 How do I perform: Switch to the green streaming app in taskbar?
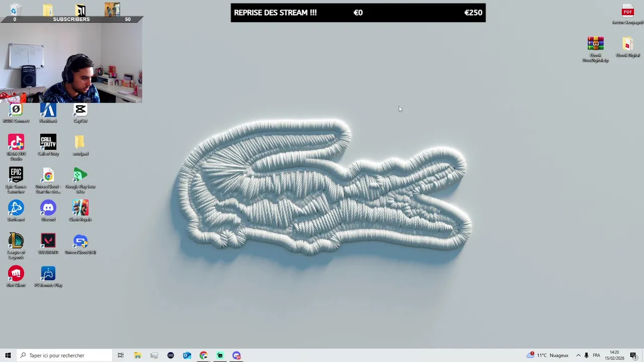pyautogui.click(x=220, y=355)
